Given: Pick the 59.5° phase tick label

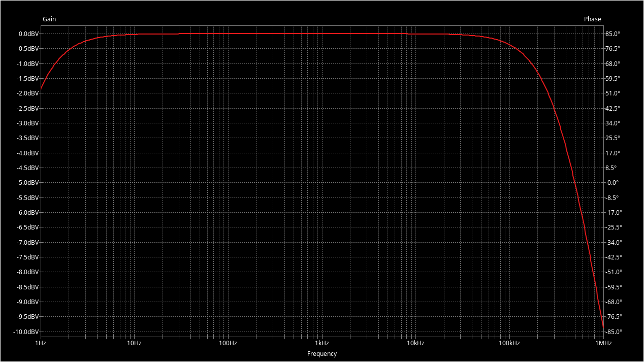Looking at the screenshot, I should [613, 79].
